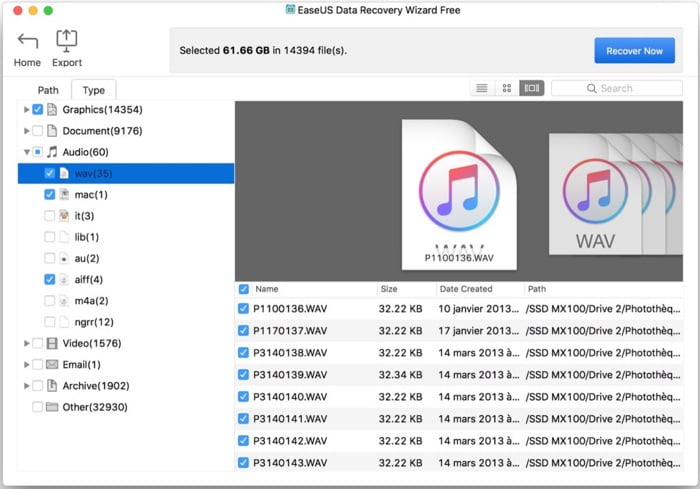Click the EaseUS app icon in title

click(290, 9)
